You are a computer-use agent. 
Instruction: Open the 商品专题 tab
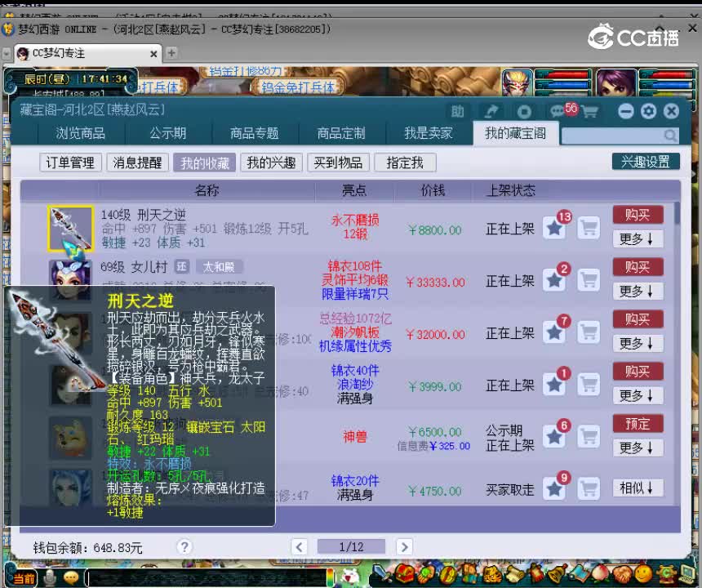click(254, 133)
